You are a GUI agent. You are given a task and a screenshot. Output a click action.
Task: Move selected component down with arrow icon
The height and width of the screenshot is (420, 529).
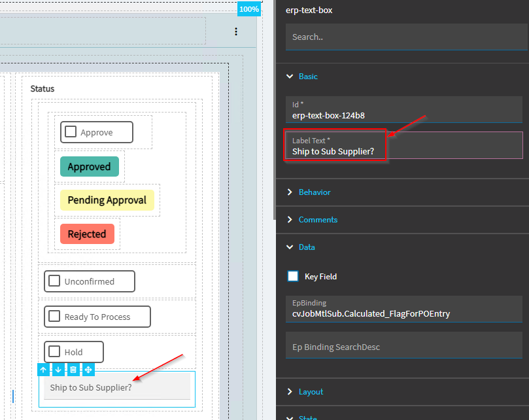coord(58,370)
